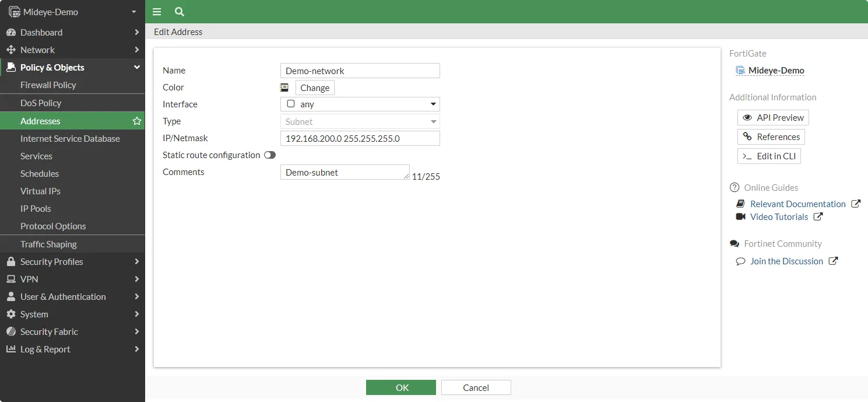The height and width of the screenshot is (402, 868).
Task: Expand the Mideye-Demo device selector
Action: [133, 12]
